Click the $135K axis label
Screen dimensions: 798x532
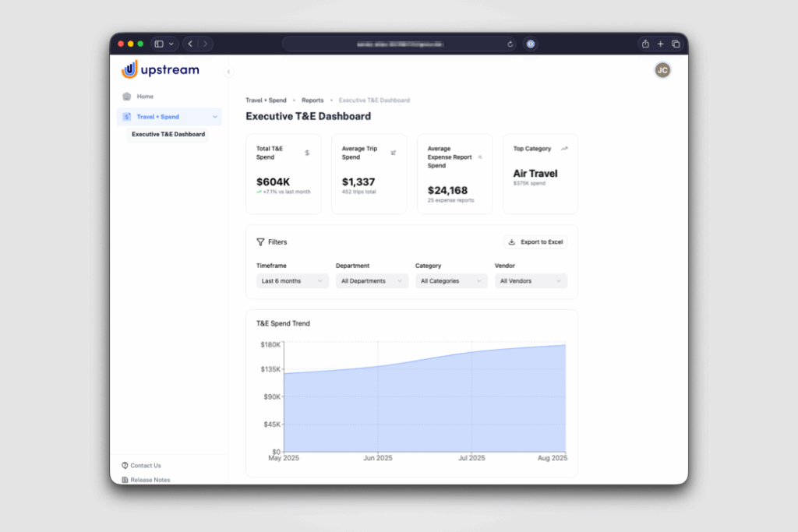point(270,369)
